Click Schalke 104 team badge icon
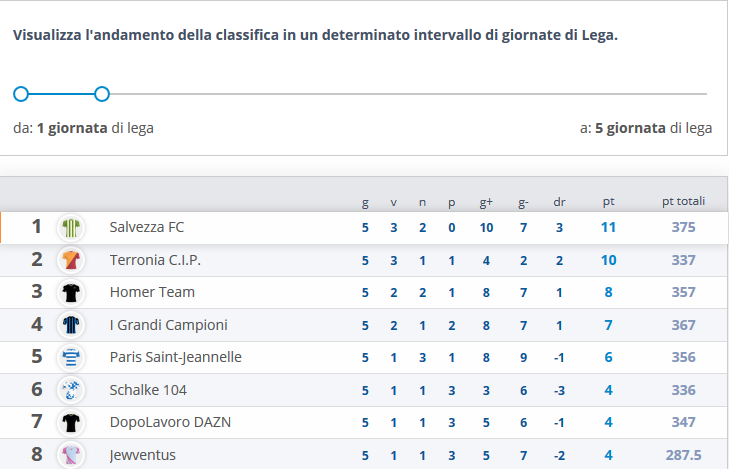The height and width of the screenshot is (469, 729). [x=70, y=390]
